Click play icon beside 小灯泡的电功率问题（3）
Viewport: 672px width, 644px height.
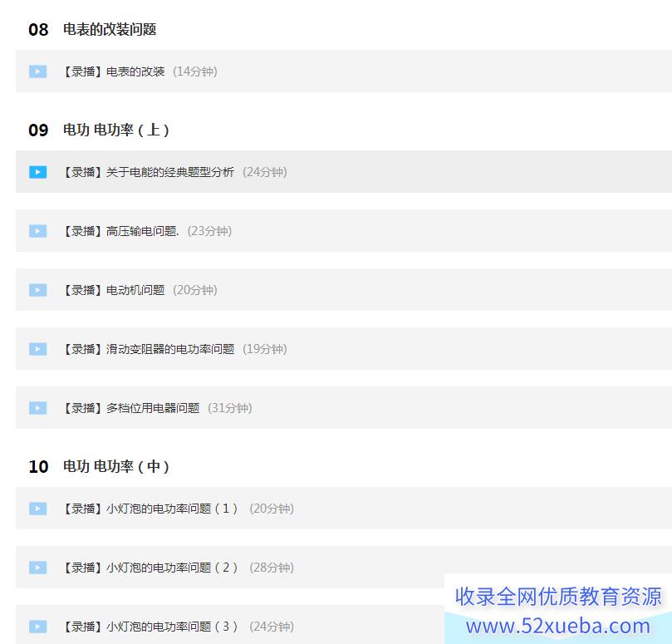[x=37, y=627]
